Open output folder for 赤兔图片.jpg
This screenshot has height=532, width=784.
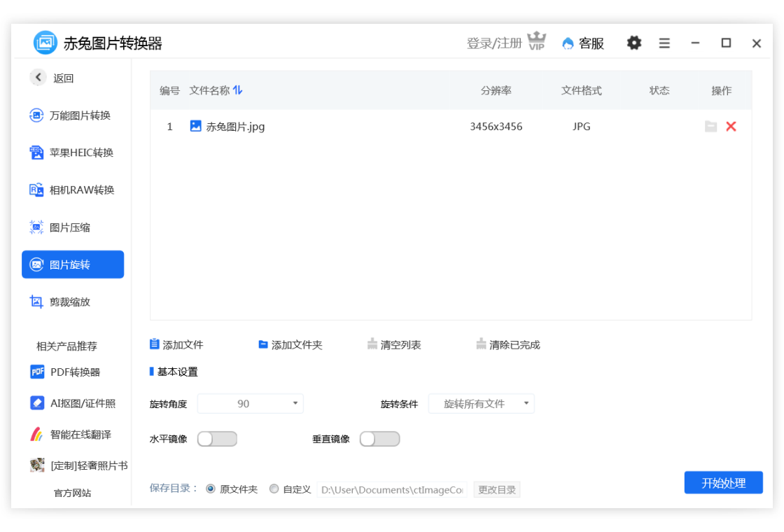click(710, 127)
